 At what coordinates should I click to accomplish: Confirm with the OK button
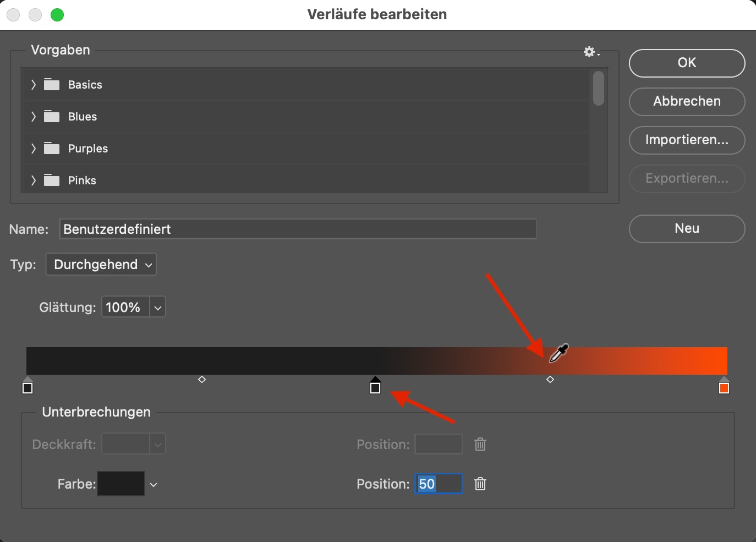pos(687,63)
